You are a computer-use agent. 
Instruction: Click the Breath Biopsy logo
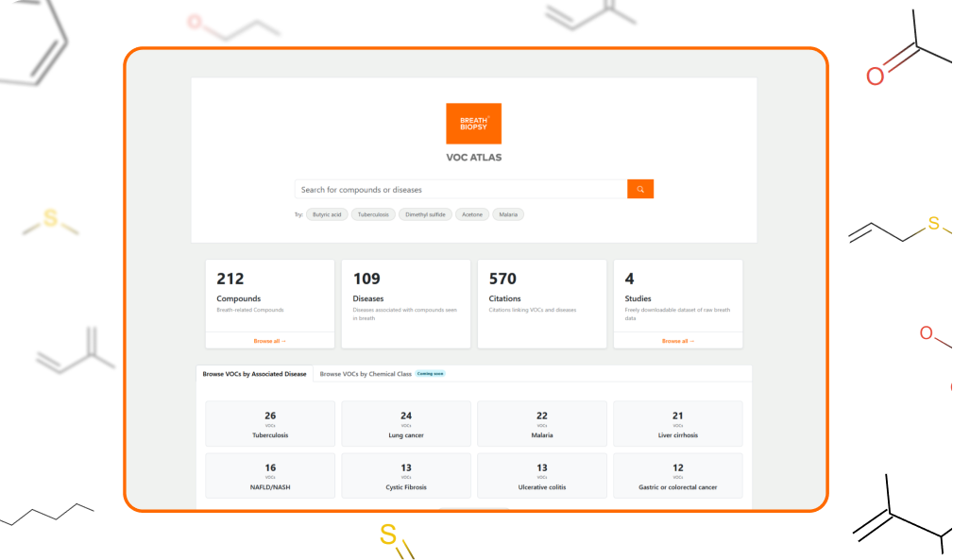pos(473,124)
